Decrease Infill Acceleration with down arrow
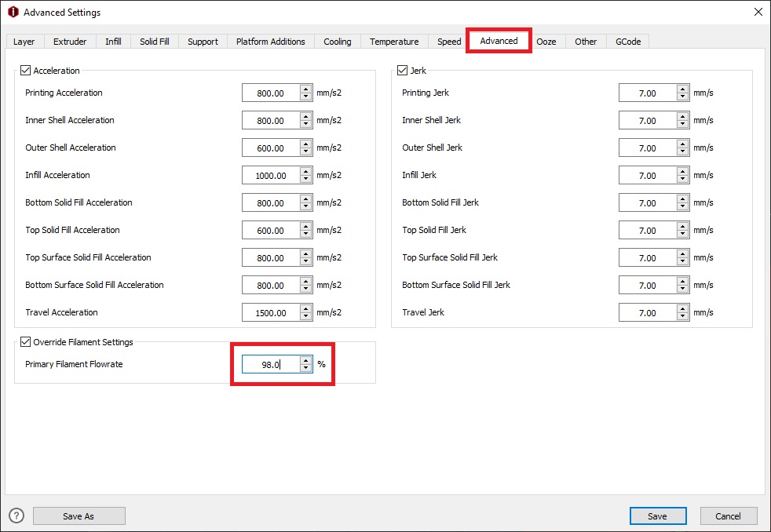This screenshot has width=771, height=532. [305, 179]
